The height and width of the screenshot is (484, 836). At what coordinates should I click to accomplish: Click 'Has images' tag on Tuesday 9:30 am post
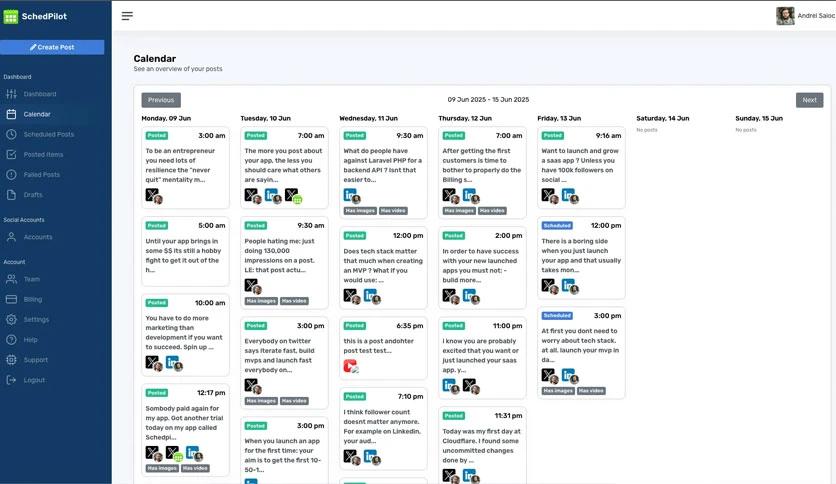pyautogui.click(x=261, y=301)
